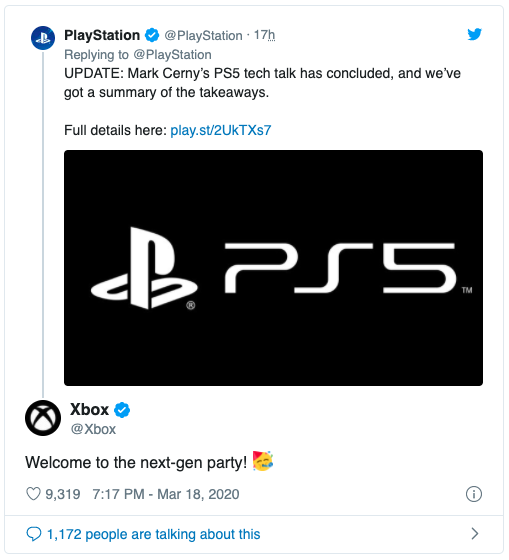Open '1,172 people are talking about this'
Screen dimensions: 509x560
154,534
